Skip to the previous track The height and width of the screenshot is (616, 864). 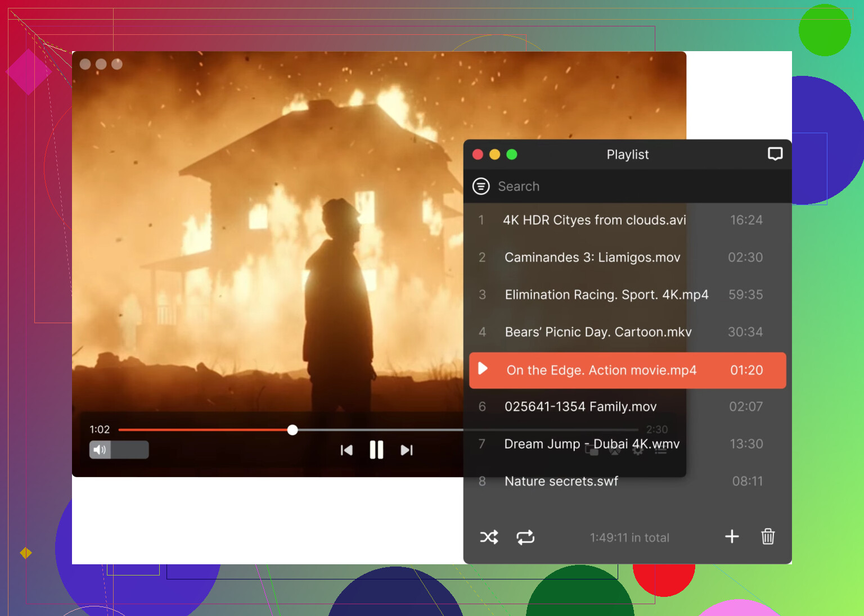[x=346, y=450]
